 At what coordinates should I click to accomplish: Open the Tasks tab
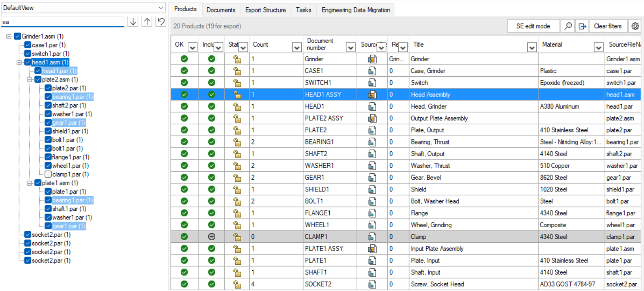pos(303,10)
